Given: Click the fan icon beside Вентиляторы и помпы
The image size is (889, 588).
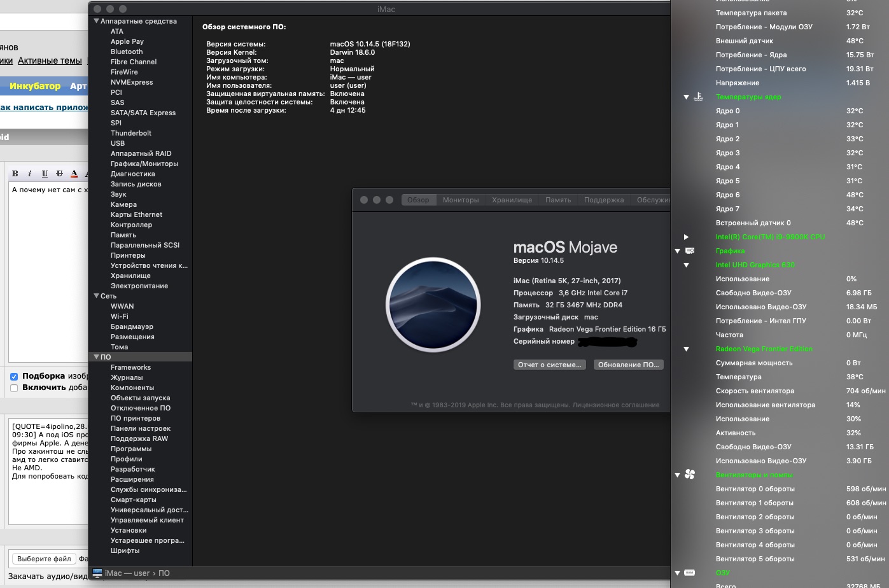Looking at the screenshot, I should pyautogui.click(x=690, y=475).
